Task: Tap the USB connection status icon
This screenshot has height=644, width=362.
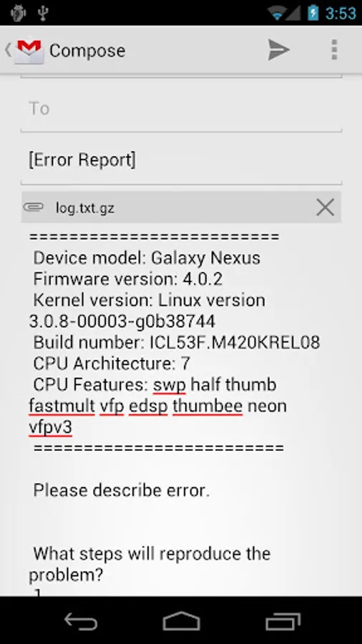Action: coord(43,13)
